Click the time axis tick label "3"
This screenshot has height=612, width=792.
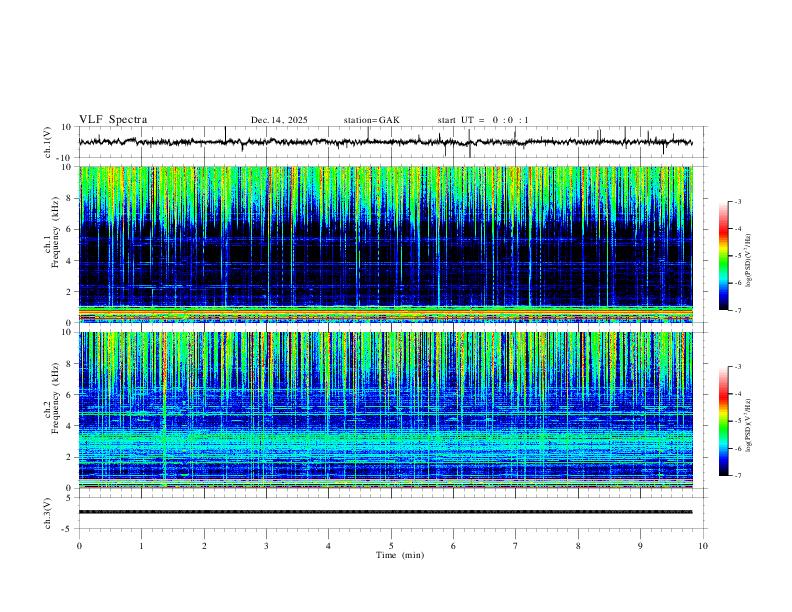(266, 546)
